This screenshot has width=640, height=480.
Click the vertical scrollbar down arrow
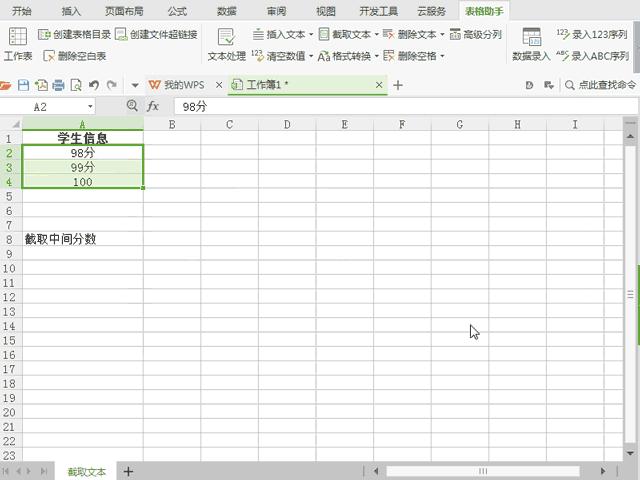pos(631,453)
